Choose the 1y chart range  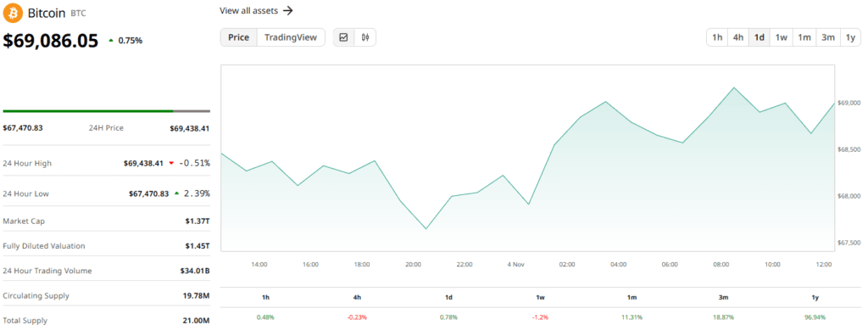pyautogui.click(x=850, y=37)
